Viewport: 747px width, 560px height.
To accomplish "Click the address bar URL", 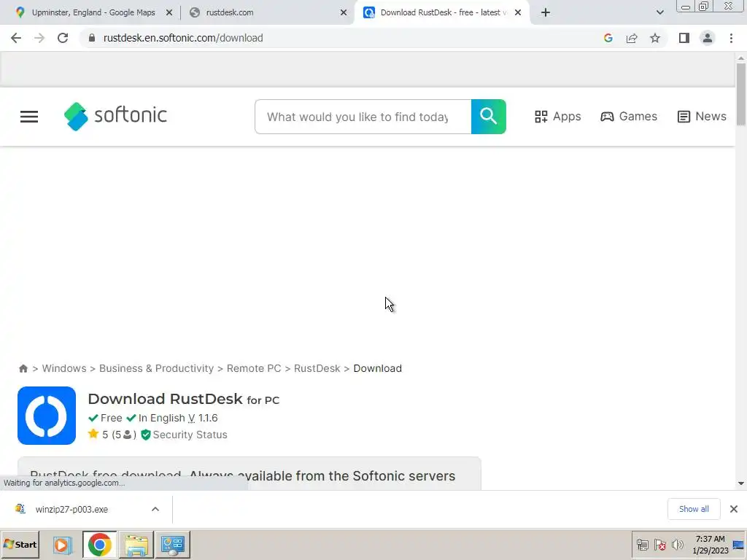I will click(183, 38).
